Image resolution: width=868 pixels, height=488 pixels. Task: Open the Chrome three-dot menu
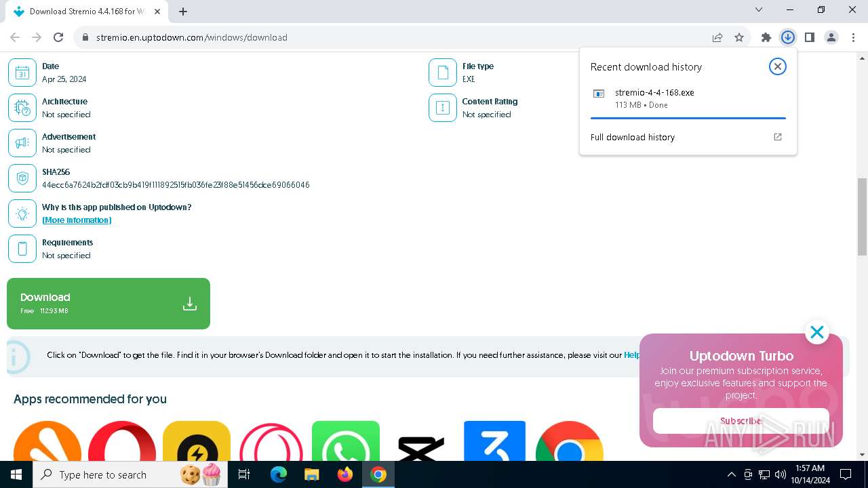pos(853,37)
